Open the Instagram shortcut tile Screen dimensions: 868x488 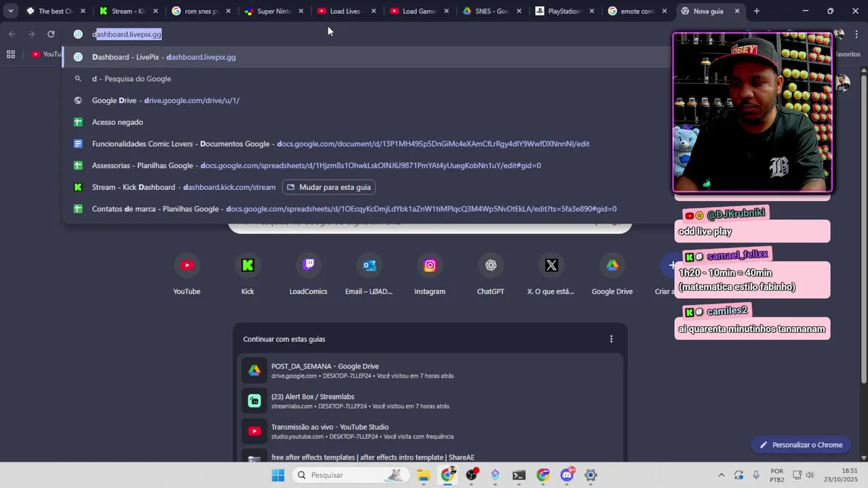430,274
